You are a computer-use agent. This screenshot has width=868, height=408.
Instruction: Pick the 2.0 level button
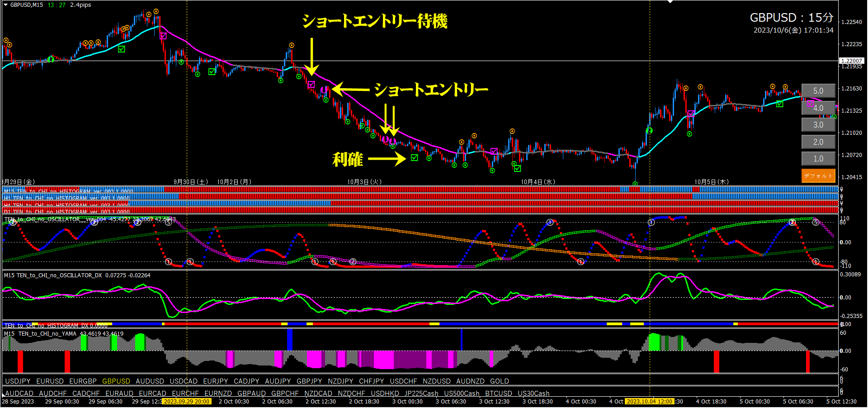[818, 142]
